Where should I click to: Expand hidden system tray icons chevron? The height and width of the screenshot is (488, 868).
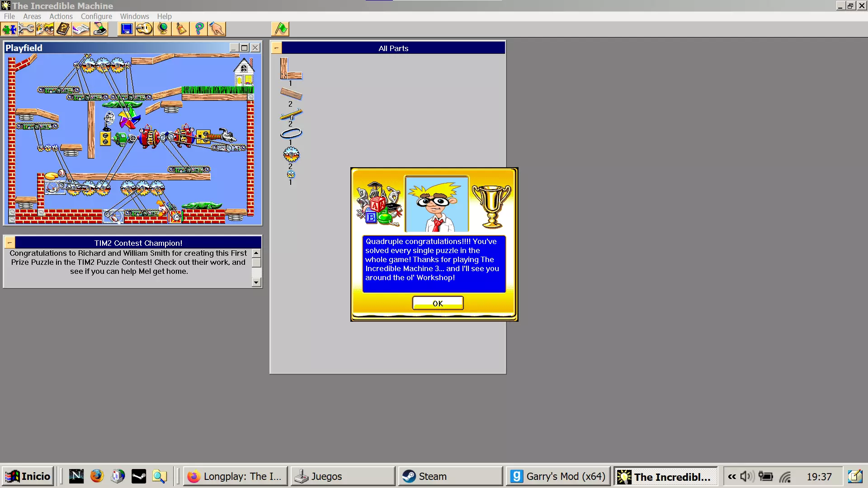pyautogui.click(x=732, y=476)
